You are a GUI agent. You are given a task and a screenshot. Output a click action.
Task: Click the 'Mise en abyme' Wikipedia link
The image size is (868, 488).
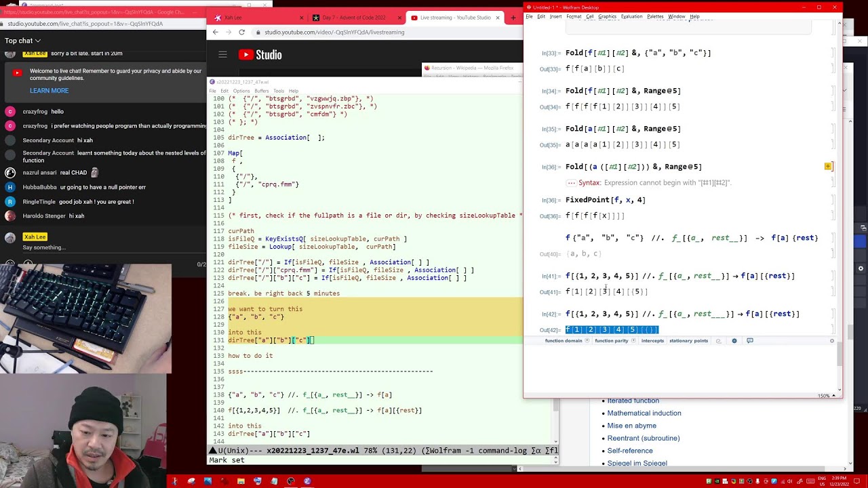click(x=631, y=426)
